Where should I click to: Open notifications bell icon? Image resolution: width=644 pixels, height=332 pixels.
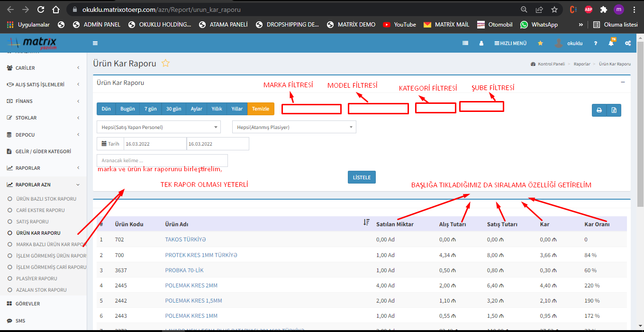click(x=611, y=43)
